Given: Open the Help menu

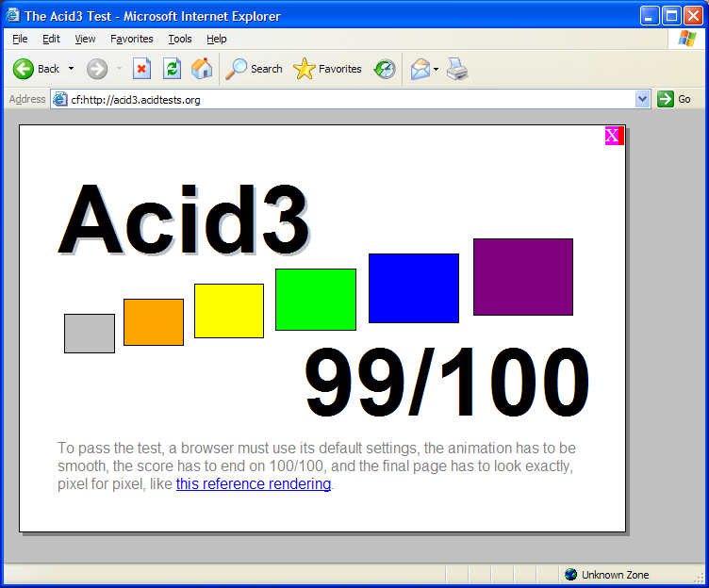Looking at the screenshot, I should [x=217, y=39].
